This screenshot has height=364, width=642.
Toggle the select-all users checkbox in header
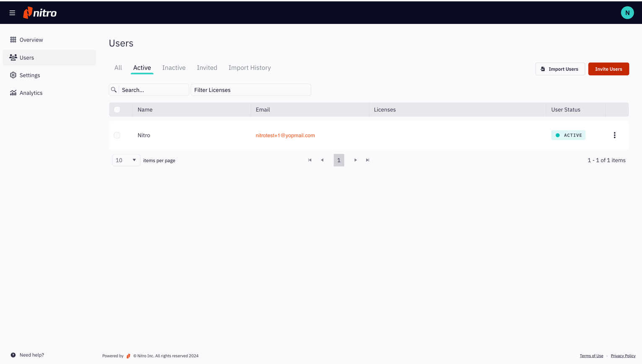(117, 110)
